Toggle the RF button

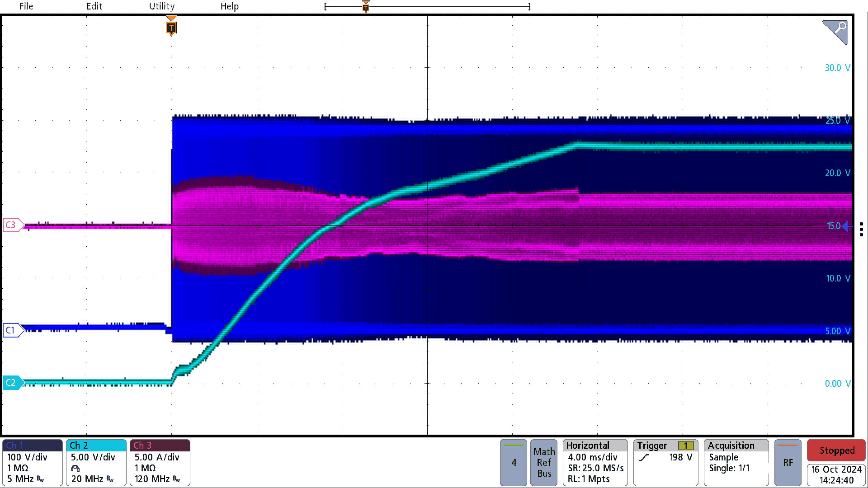pos(788,462)
